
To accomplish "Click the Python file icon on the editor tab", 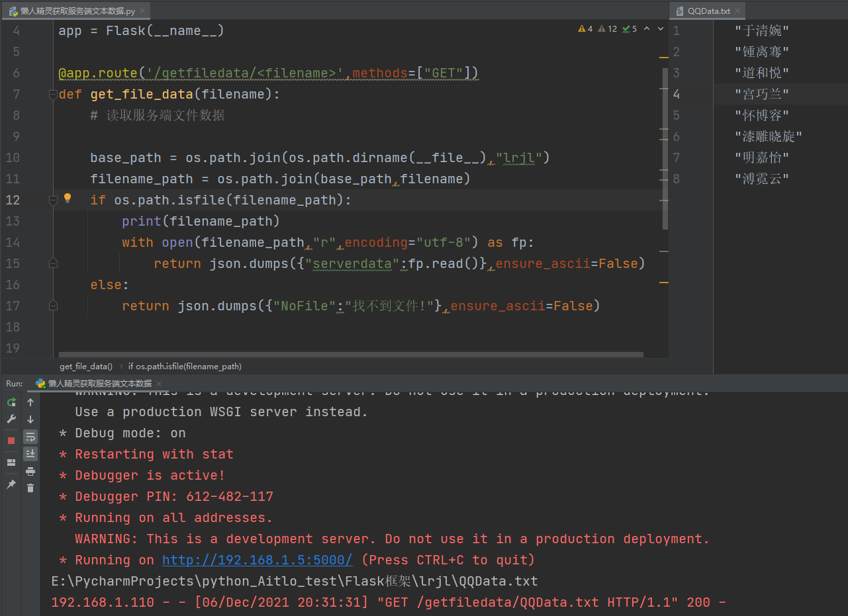I will (x=13, y=11).
